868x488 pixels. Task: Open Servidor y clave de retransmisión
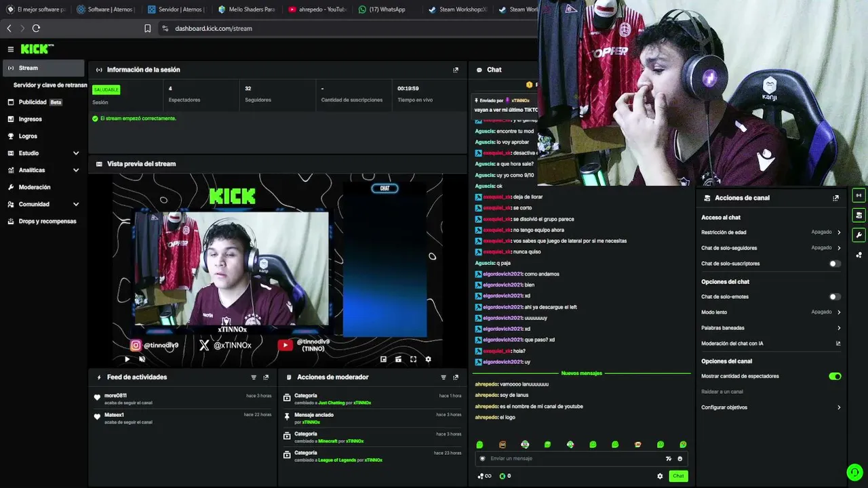click(x=50, y=85)
